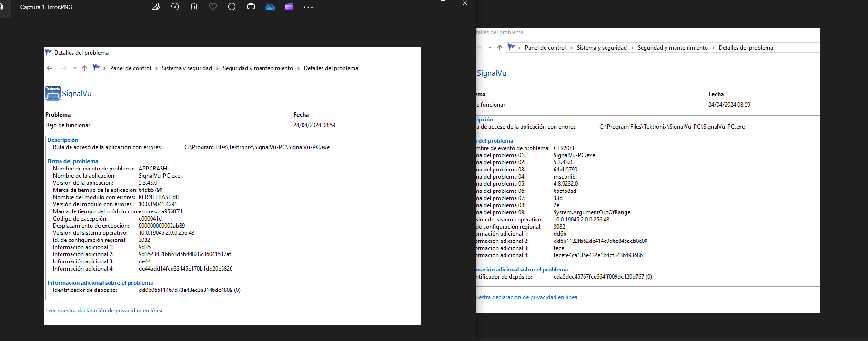Show file info using the info icon
Viewport: 868px width, 341px height.
point(232,7)
